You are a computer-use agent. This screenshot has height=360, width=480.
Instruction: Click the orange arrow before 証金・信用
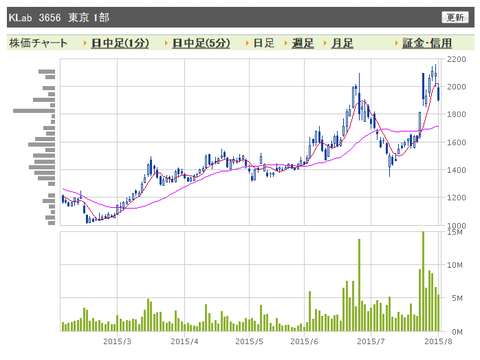coord(396,43)
